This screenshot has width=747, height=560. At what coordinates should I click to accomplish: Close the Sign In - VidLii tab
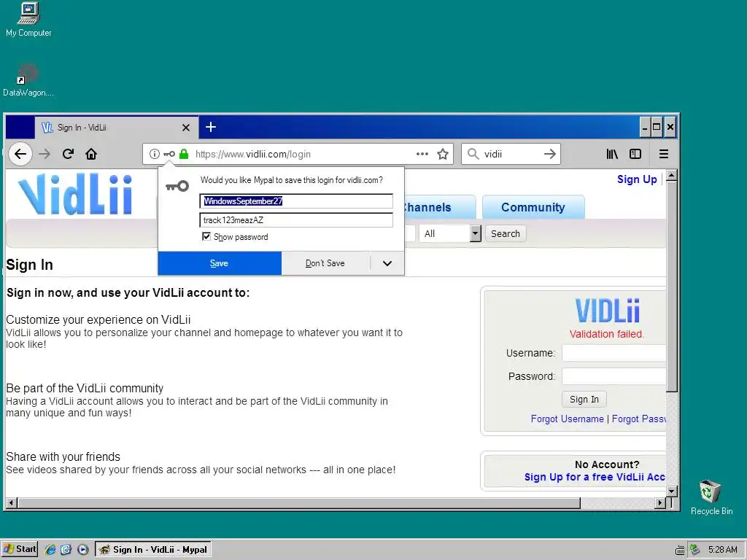tap(186, 128)
